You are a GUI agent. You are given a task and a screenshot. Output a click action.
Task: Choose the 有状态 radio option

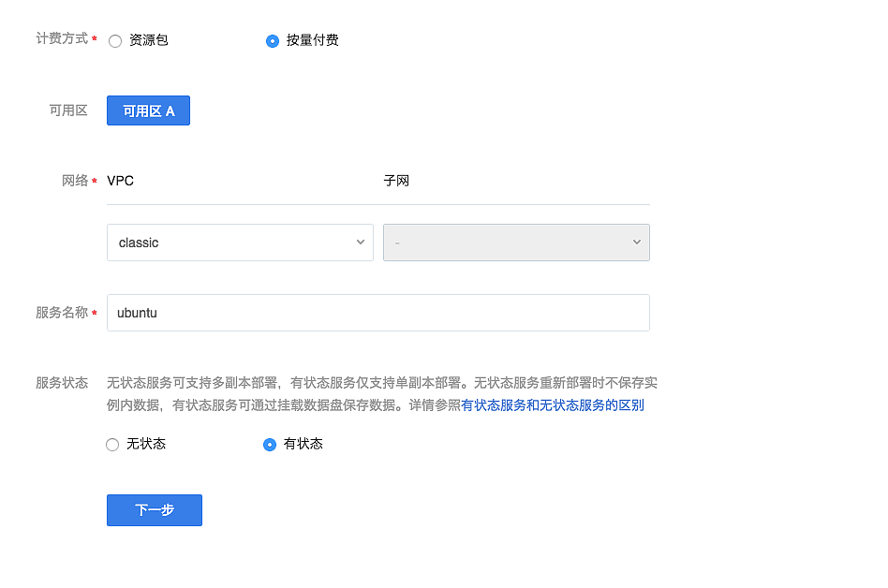click(x=270, y=445)
